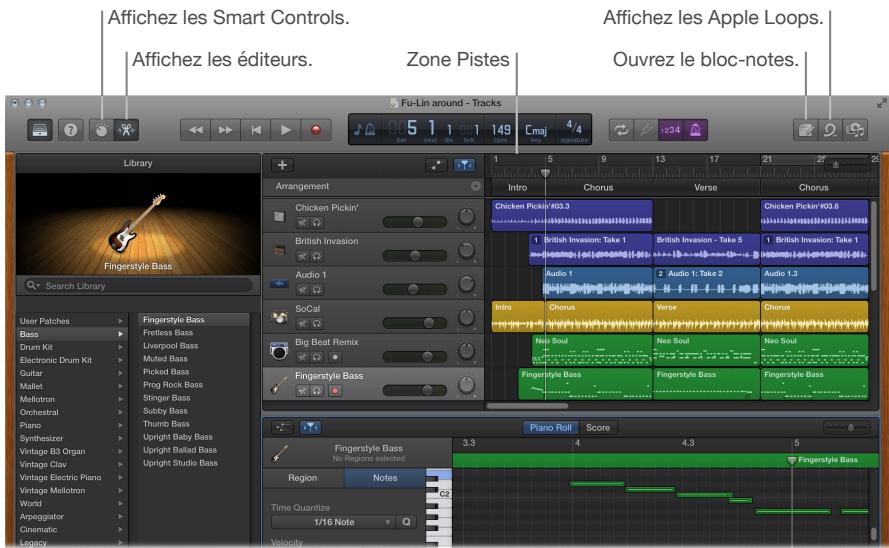Open the Media Browser button

pyautogui.click(x=855, y=130)
